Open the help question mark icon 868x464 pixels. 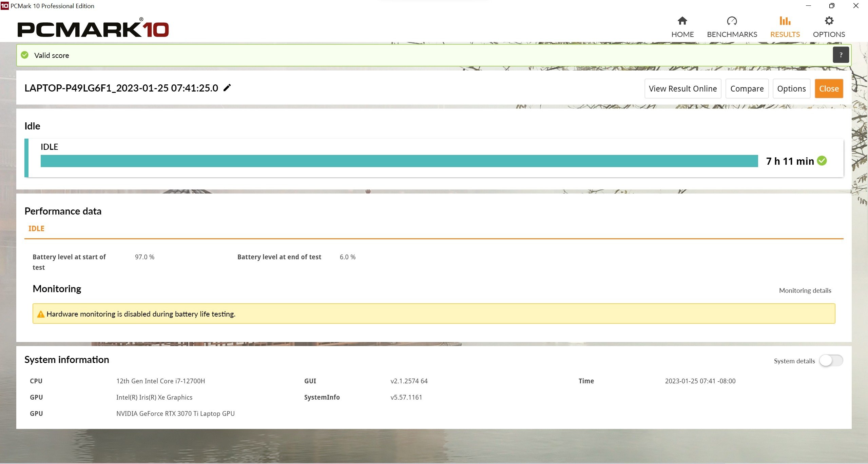(841, 55)
